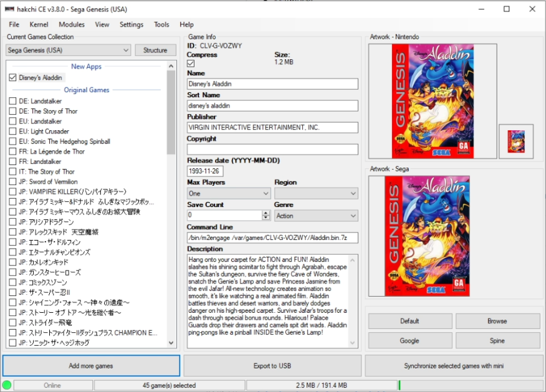Check the JP: ザ・スーパー忍II checkbox

(13, 292)
